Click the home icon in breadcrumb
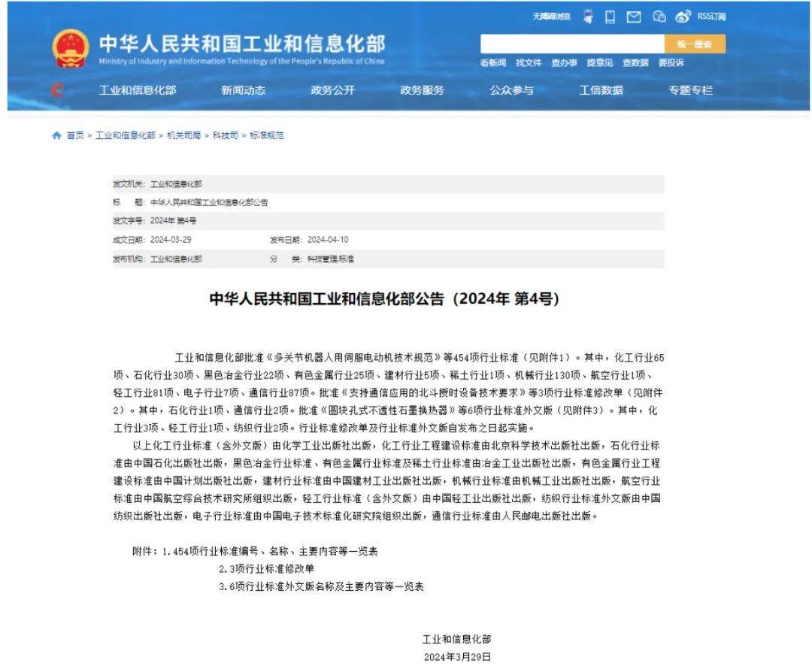The width and height of the screenshot is (812, 672). click(56, 135)
